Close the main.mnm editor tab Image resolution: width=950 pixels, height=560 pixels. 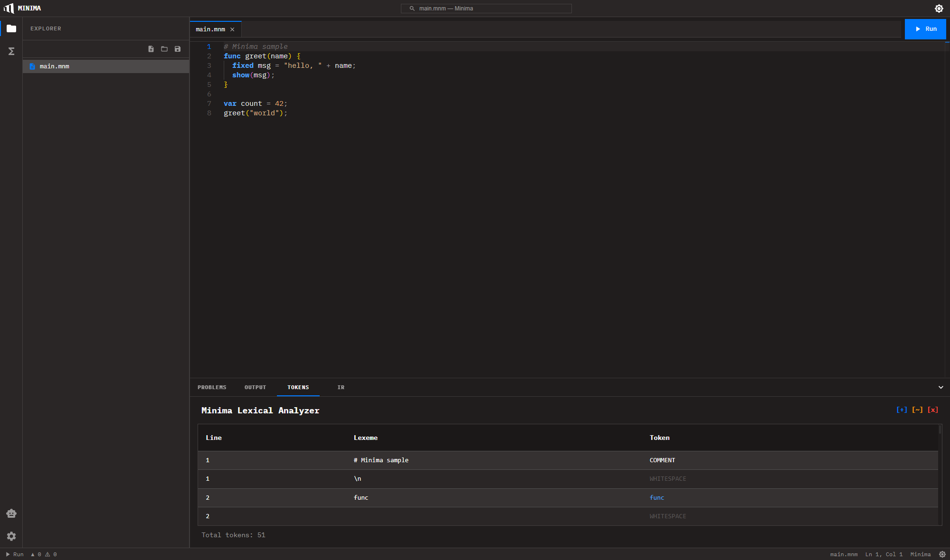(232, 29)
